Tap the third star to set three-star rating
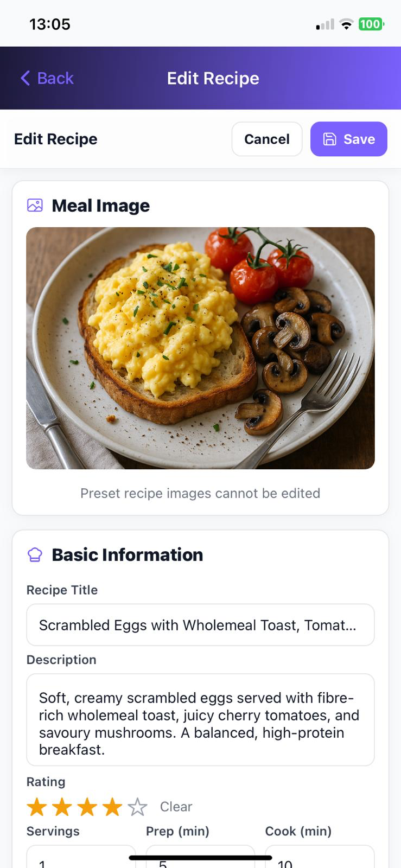The height and width of the screenshot is (868, 401). point(87,807)
